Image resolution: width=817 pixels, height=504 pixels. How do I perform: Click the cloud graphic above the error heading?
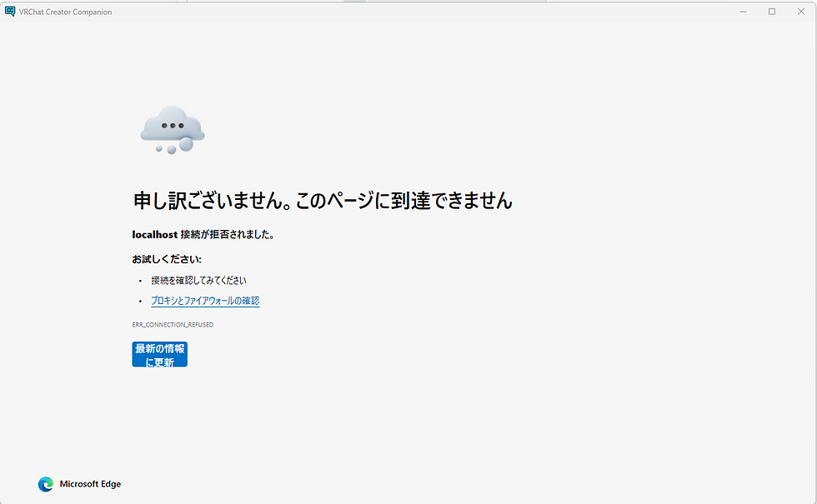(x=172, y=129)
